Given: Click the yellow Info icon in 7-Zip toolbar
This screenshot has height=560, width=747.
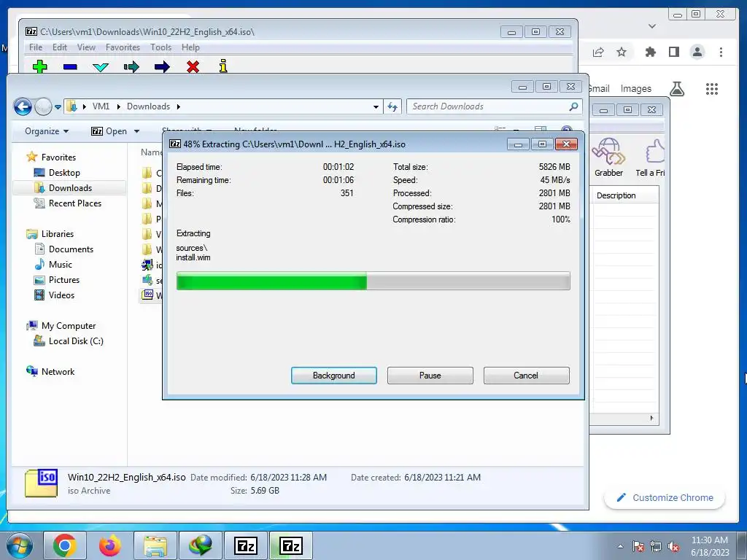Looking at the screenshot, I should click(x=223, y=66).
